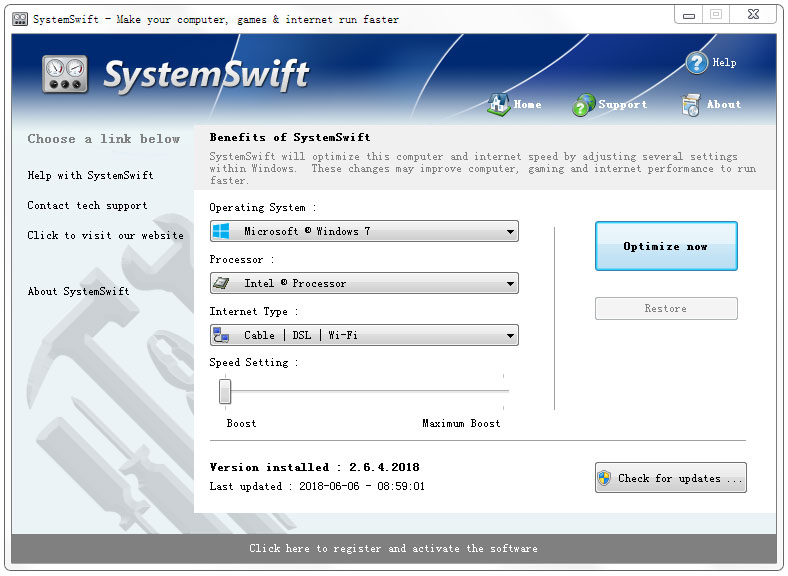The width and height of the screenshot is (788, 576).
Task: Click the register and activate software bar
Action: (393, 548)
